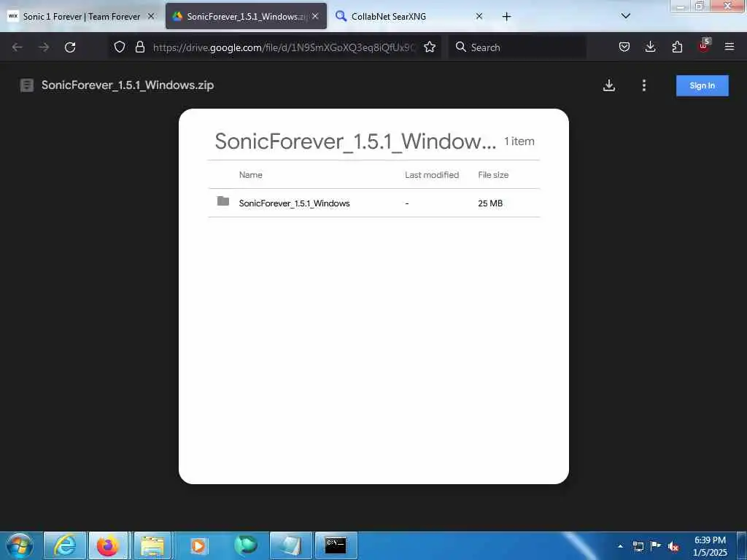Open Firefox hamburger menu
Image resolution: width=747 pixels, height=560 pixels.
pos(729,47)
